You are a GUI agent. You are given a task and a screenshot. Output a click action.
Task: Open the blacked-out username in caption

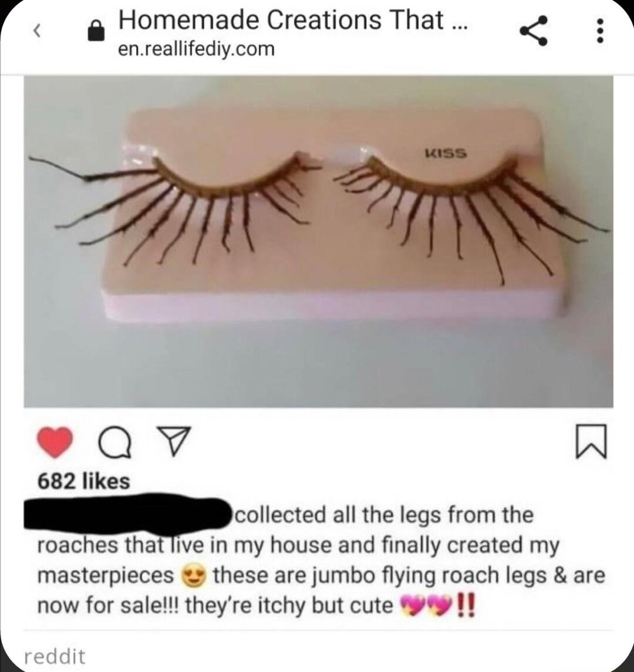coord(128,516)
